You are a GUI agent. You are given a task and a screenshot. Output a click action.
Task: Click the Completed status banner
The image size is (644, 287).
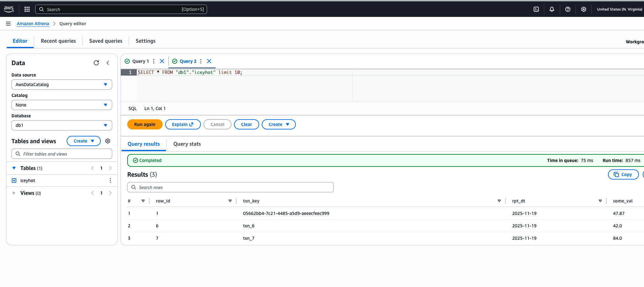pyautogui.click(x=386, y=160)
